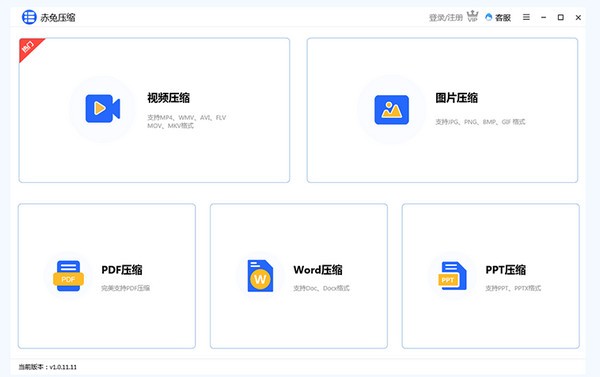
Task: Click the PPT压缩 title text
Action: coord(505,270)
